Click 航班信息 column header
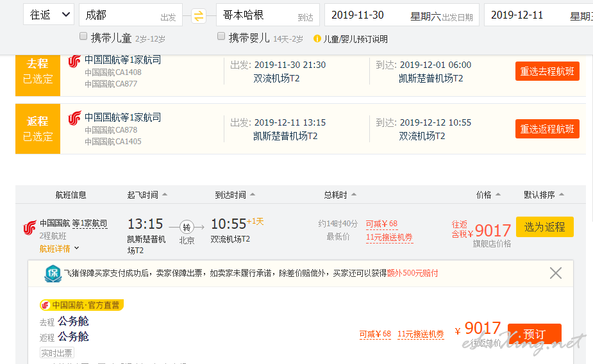Image resolution: width=593 pixels, height=364 pixels. point(71,195)
